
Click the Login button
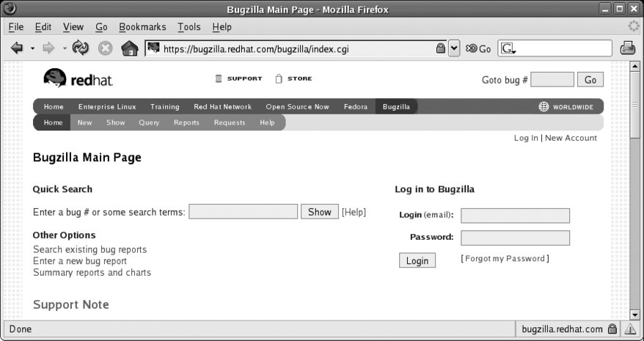(x=417, y=260)
